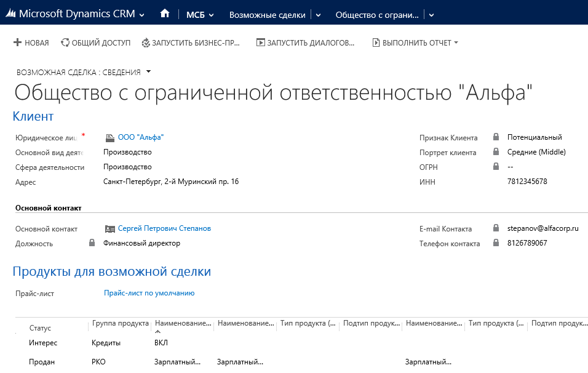
Task: Go to the Home icon
Action: coord(165,14)
